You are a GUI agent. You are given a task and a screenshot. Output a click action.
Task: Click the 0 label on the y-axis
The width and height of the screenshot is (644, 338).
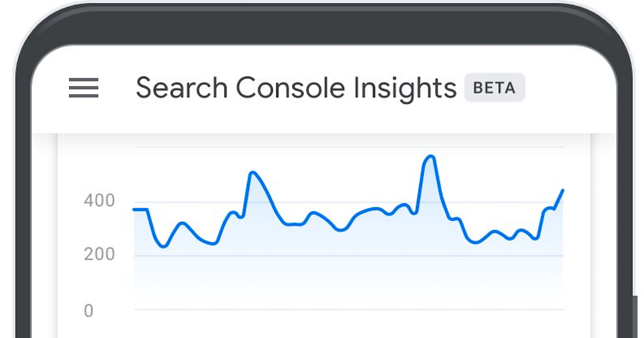click(x=89, y=310)
